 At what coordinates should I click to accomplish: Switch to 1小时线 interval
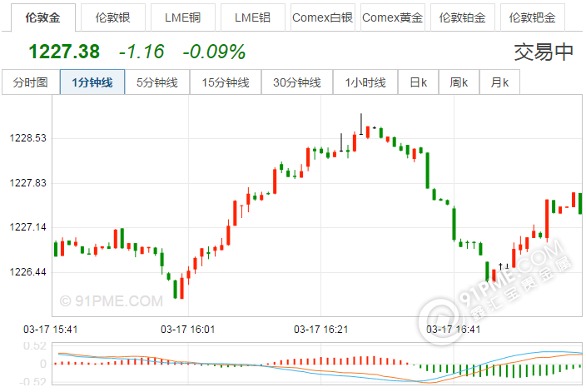click(x=365, y=82)
